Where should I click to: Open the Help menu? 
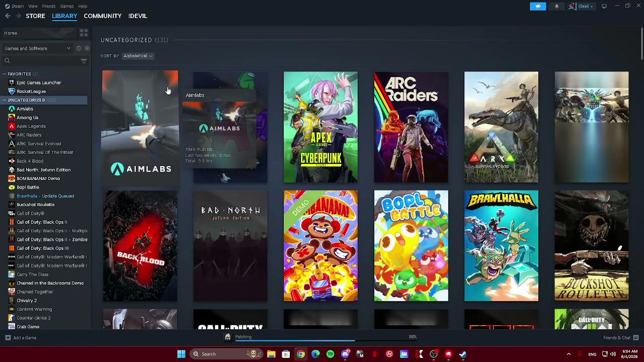coord(83,6)
